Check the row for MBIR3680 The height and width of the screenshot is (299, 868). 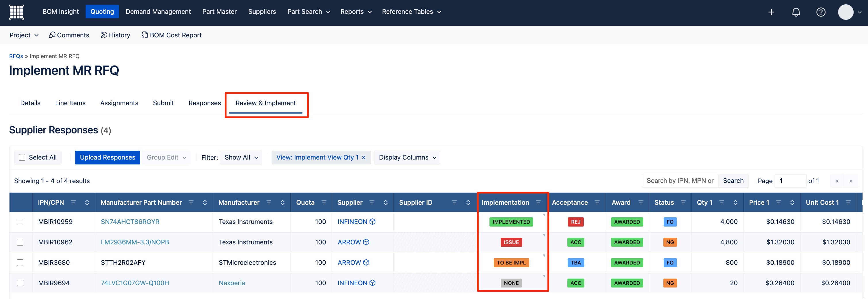point(20,262)
